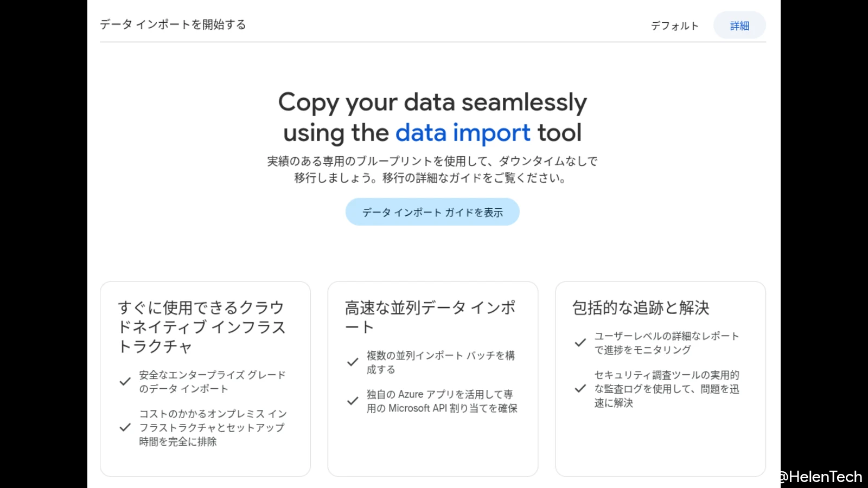Switch to the デフォルト tab
Screen dimensions: 868x488
tap(674, 25)
